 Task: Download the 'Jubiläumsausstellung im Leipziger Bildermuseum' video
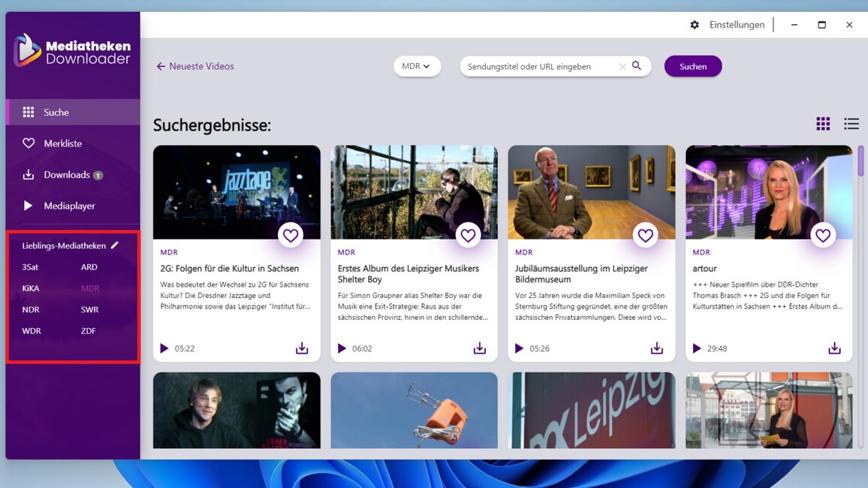[656, 348]
